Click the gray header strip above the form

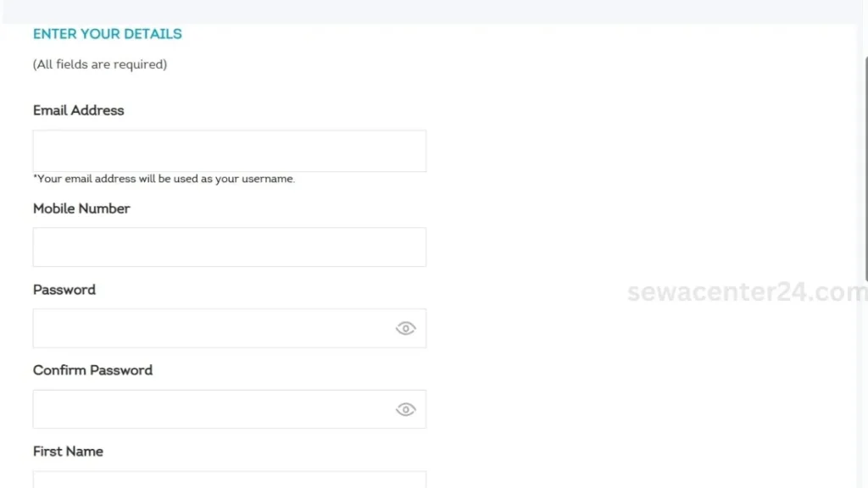pos(424,11)
